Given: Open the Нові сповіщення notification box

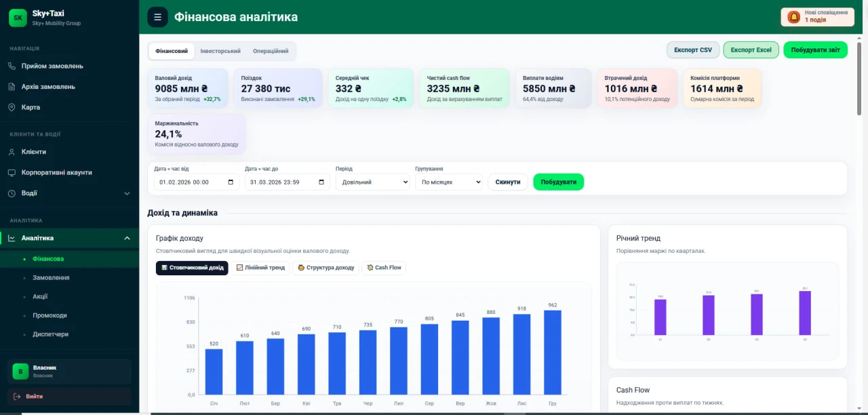Looking at the screenshot, I should (817, 17).
